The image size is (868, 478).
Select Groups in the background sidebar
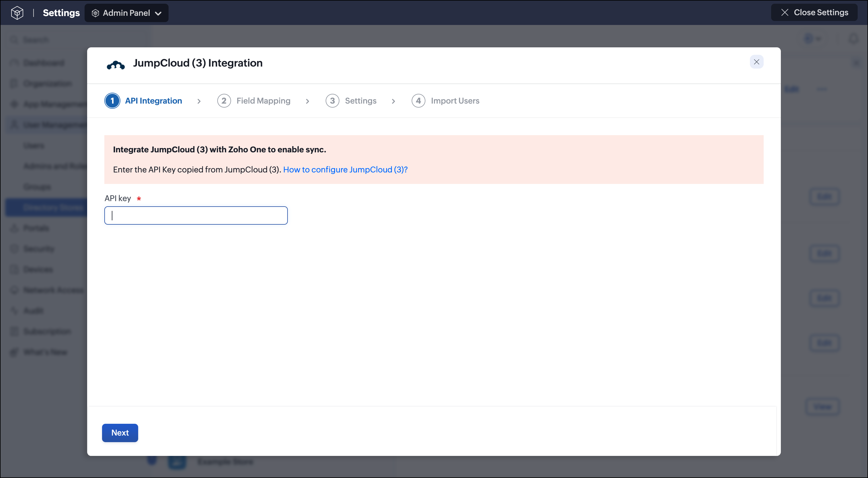(x=37, y=186)
